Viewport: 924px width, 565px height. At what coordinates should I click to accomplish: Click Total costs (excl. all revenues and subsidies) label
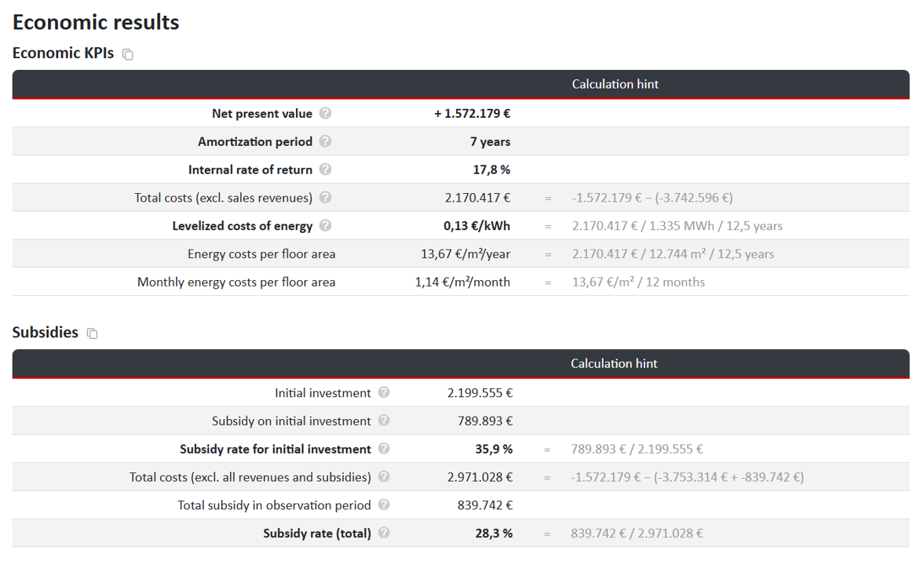tap(250, 477)
